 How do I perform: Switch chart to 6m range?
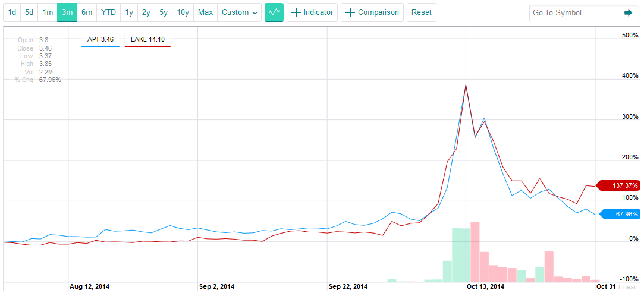[x=87, y=12]
